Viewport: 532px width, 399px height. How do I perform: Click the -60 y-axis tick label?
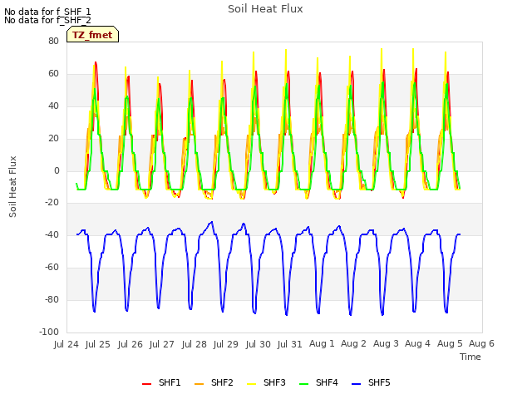click(x=52, y=268)
